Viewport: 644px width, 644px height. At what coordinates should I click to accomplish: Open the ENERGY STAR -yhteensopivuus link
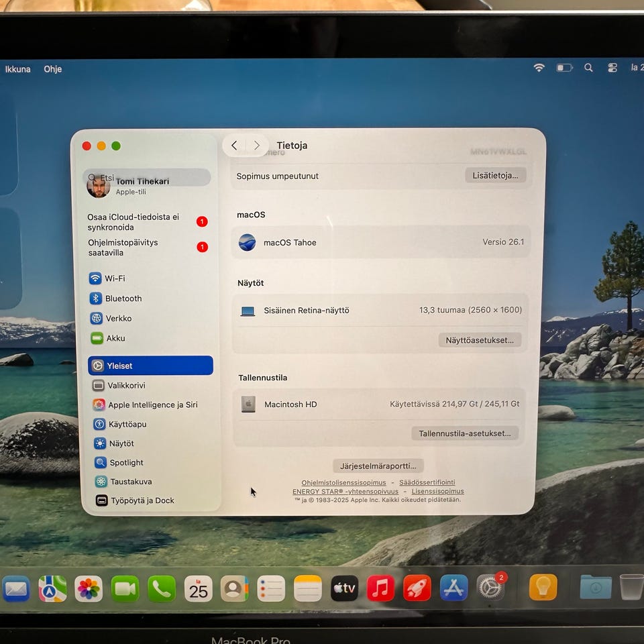(x=345, y=492)
